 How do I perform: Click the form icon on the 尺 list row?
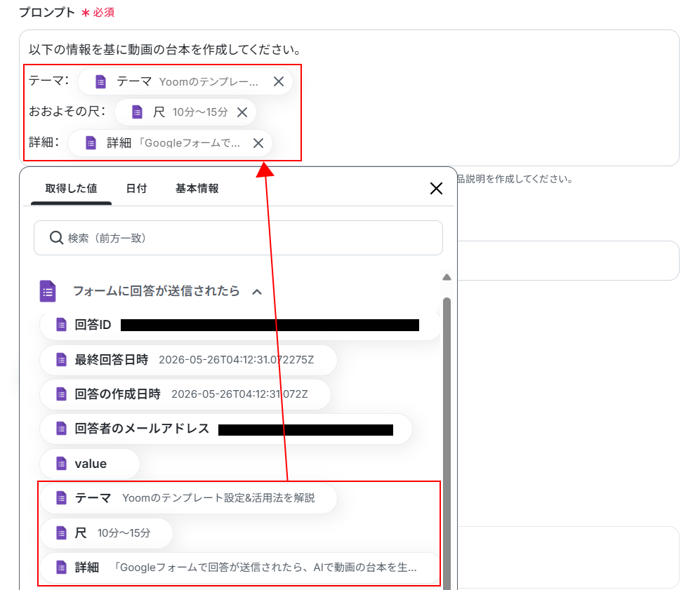(x=61, y=532)
